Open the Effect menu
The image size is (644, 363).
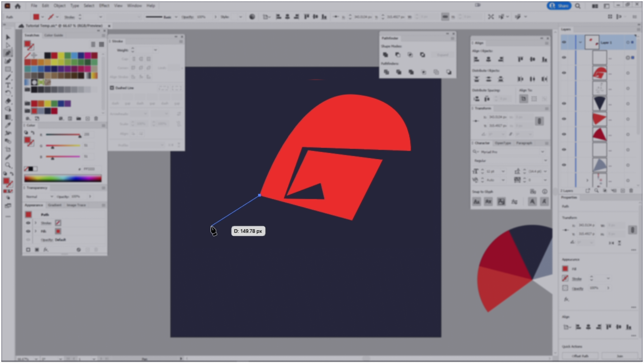(x=104, y=6)
